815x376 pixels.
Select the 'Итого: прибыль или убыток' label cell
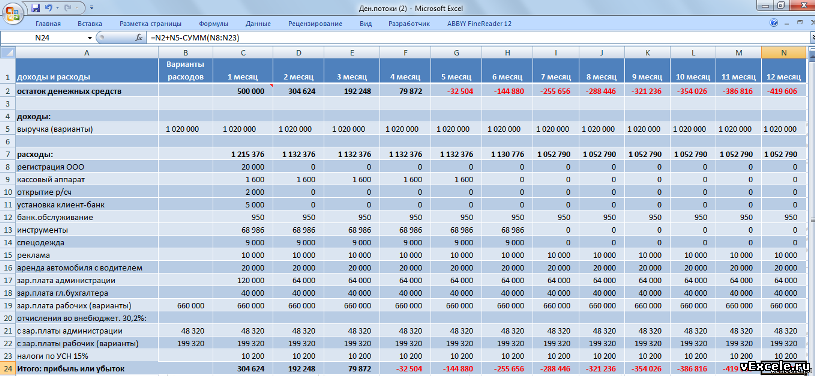tap(87, 369)
